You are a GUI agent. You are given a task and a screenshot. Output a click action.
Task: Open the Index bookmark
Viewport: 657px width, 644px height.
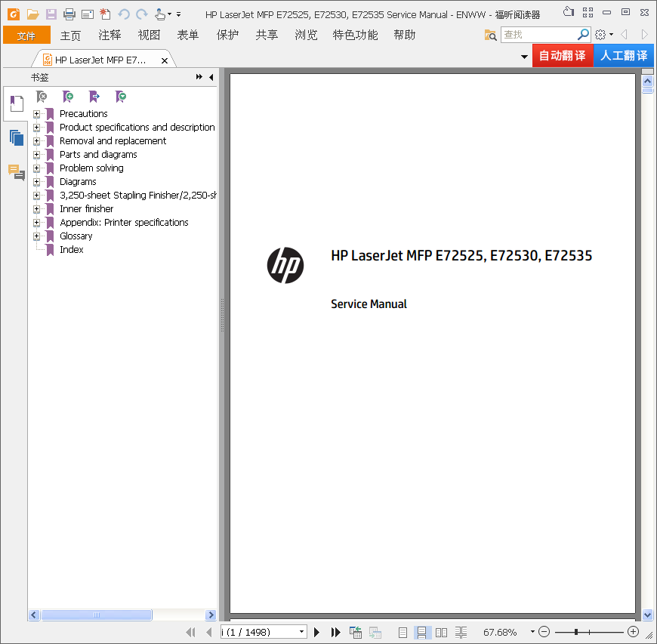[x=72, y=250]
